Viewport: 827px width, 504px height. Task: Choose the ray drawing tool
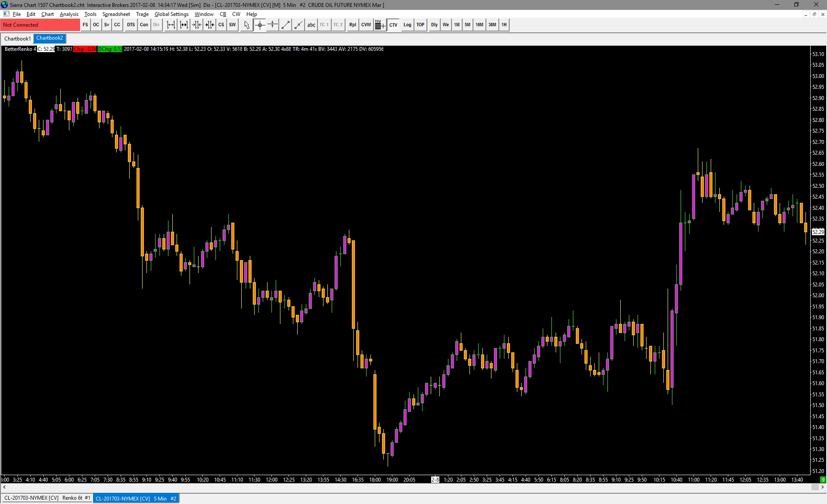[x=298, y=25]
